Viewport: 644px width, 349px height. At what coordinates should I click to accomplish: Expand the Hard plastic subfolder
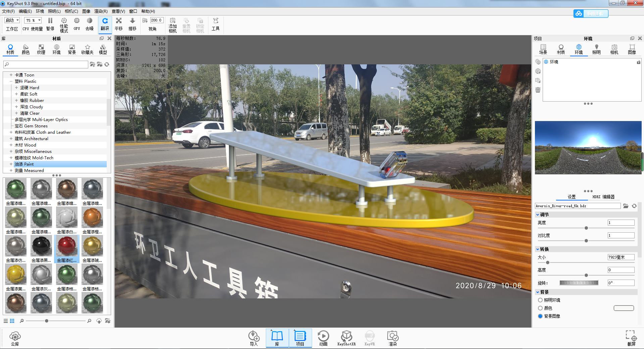pos(16,88)
